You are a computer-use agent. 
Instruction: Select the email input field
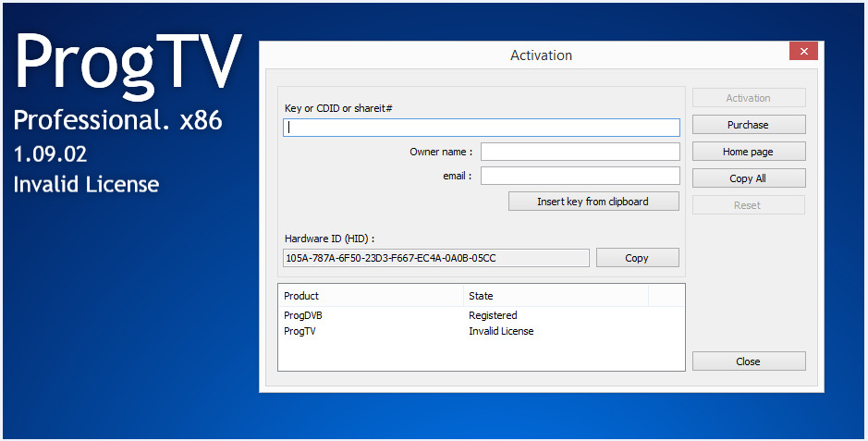point(581,176)
